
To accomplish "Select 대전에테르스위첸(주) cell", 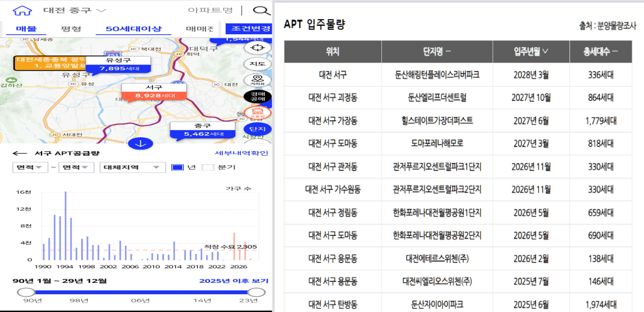I will pos(437,259).
